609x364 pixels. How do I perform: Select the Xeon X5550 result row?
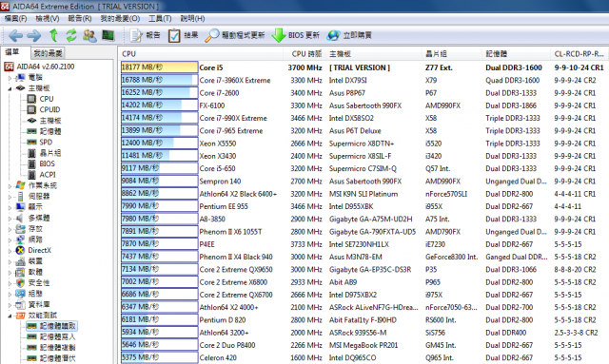tap(363, 144)
